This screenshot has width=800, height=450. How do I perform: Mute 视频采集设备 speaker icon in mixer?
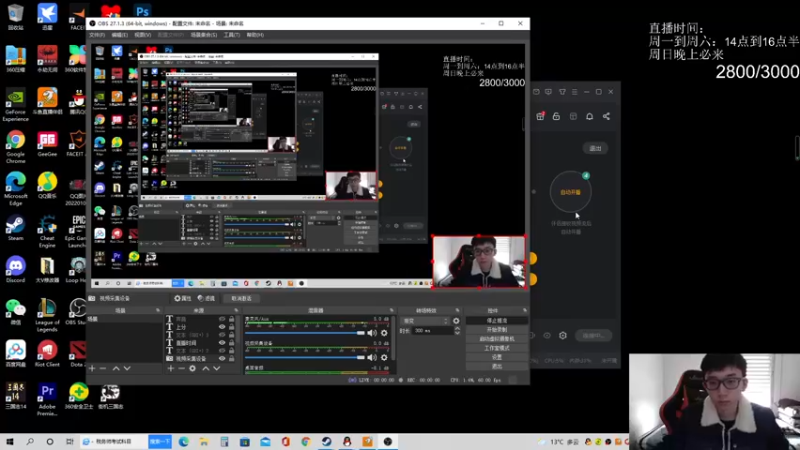click(x=372, y=357)
